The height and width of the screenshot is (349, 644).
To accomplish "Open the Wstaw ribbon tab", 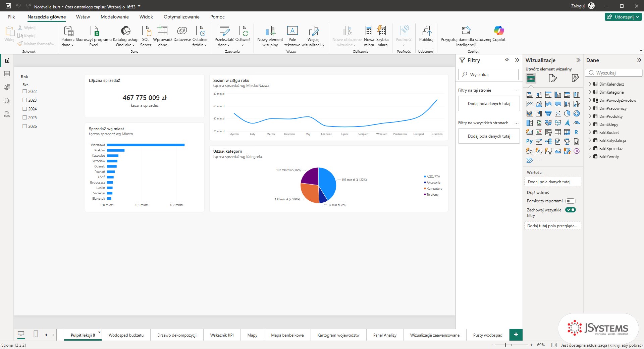I will (83, 17).
